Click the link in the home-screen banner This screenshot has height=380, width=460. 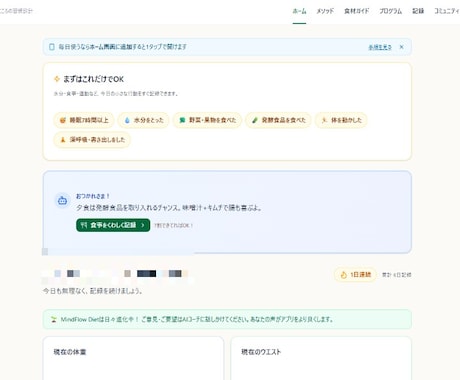[x=380, y=47]
